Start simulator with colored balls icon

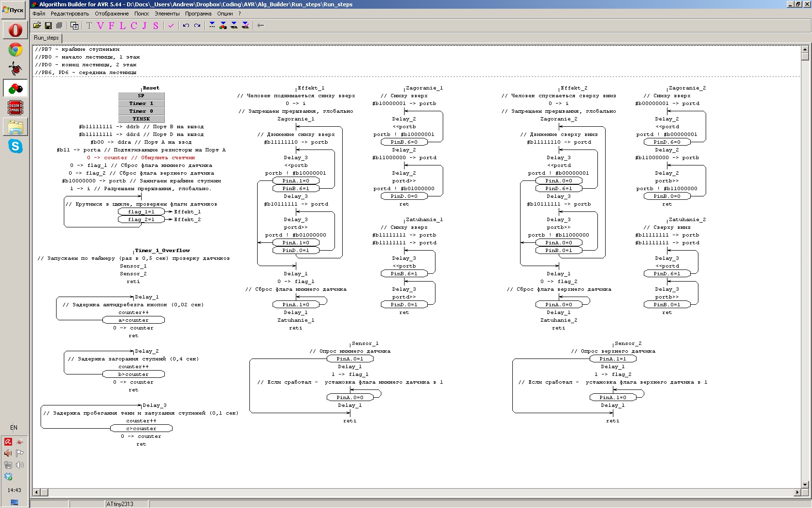click(x=223, y=25)
